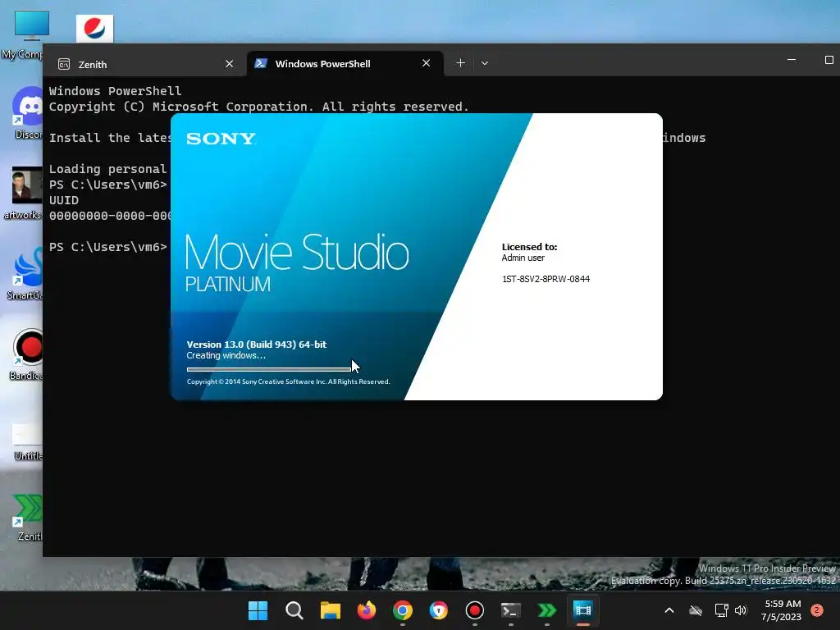This screenshot has height=630, width=840.
Task: Switch to the Zenith terminal tab
Action: (x=145, y=64)
